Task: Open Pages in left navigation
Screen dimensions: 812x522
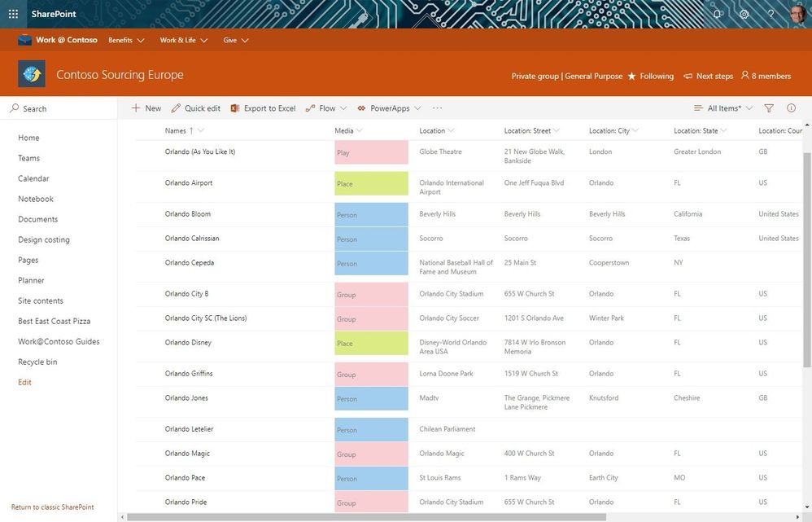Action: tap(28, 261)
